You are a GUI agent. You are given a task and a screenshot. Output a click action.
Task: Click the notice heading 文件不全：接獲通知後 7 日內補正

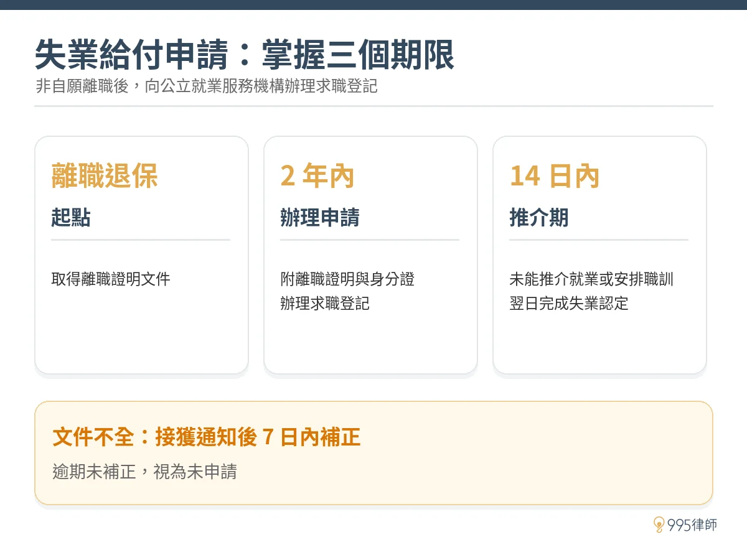[207, 437]
